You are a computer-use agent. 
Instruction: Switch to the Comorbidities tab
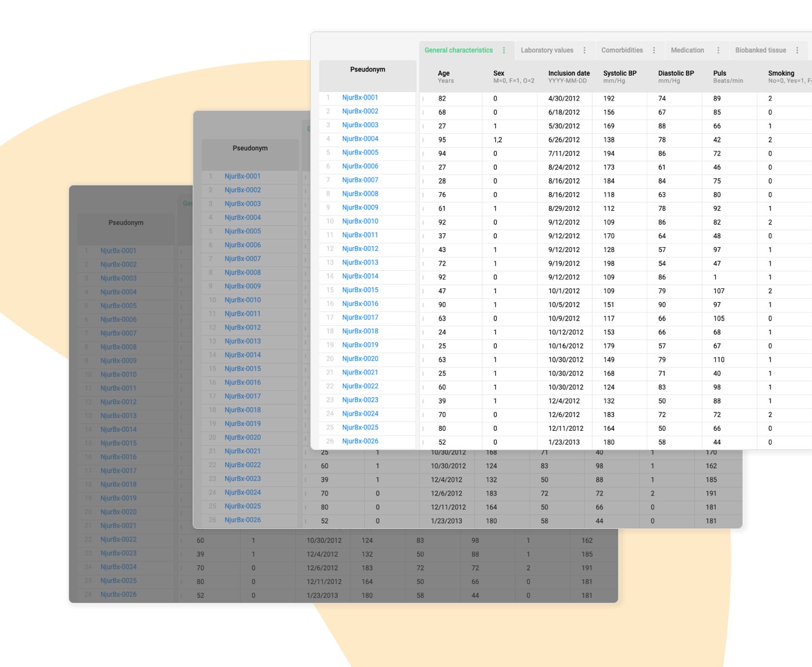click(x=622, y=50)
